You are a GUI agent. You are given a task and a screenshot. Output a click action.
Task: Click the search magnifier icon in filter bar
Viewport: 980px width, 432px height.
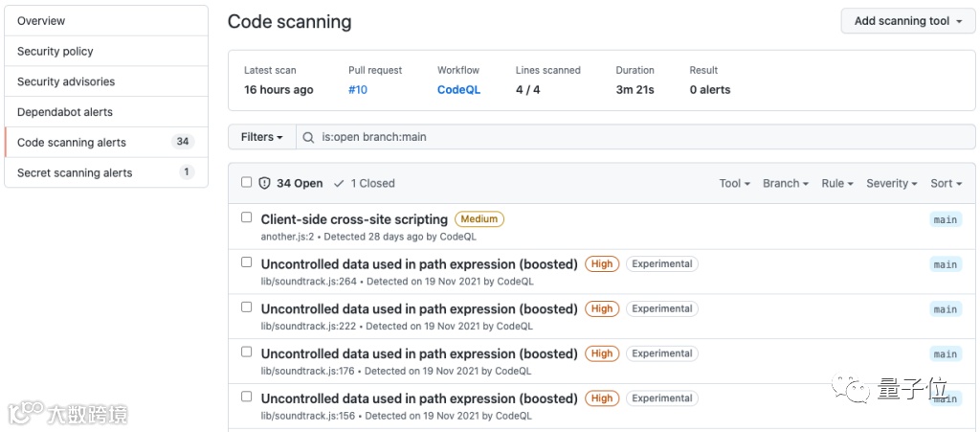pyautogui.click(x=308, y=137)
